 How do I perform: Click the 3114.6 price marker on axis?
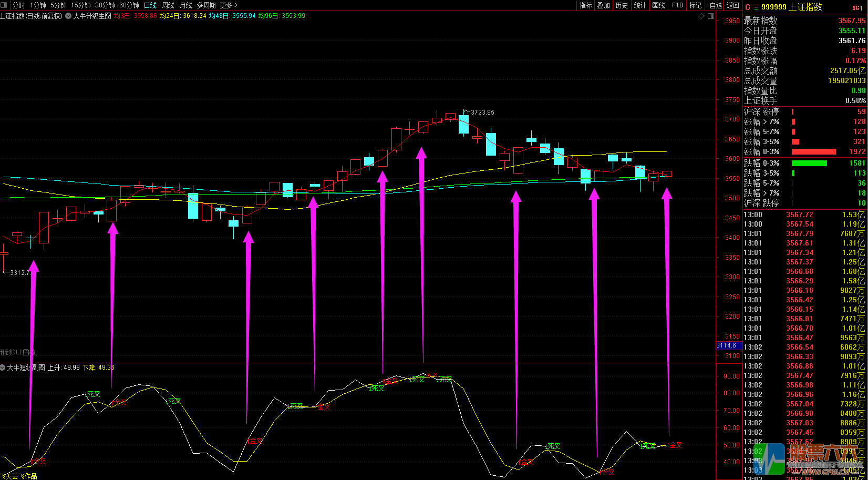727,345
